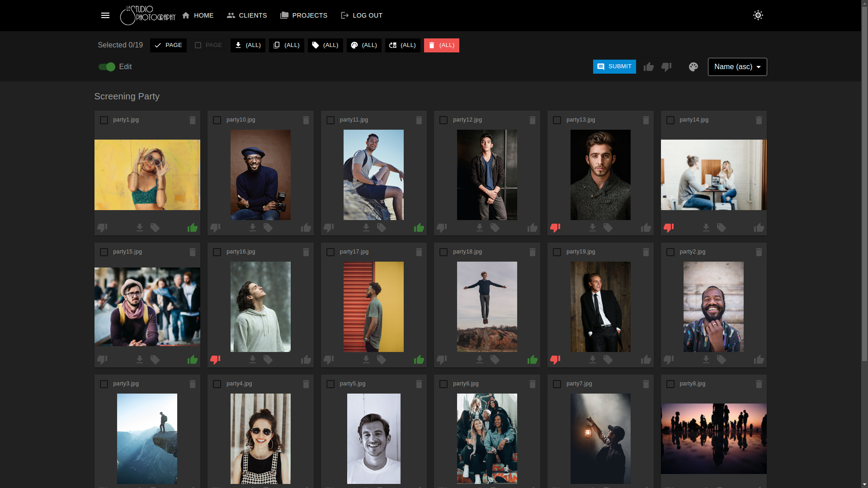The image size is (868, 488).
Task: Download party11.jpg
Action: pyautogui.click(x=366, y=228)
